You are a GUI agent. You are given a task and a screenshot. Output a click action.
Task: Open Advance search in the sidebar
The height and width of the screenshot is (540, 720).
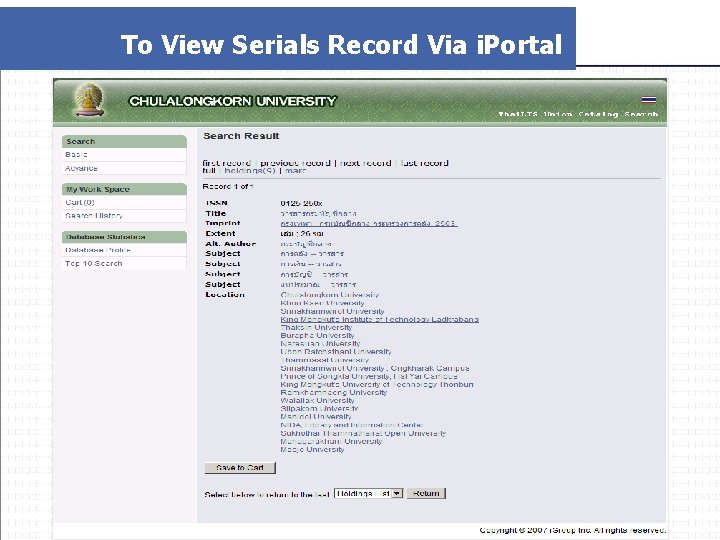pyautogui.click(x=81, y=169)
